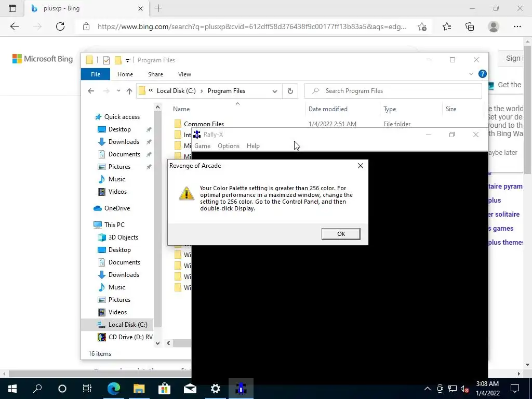Open Options menu in Rally-X window
This screenshot has height=399, width=532.
(229, 146)
